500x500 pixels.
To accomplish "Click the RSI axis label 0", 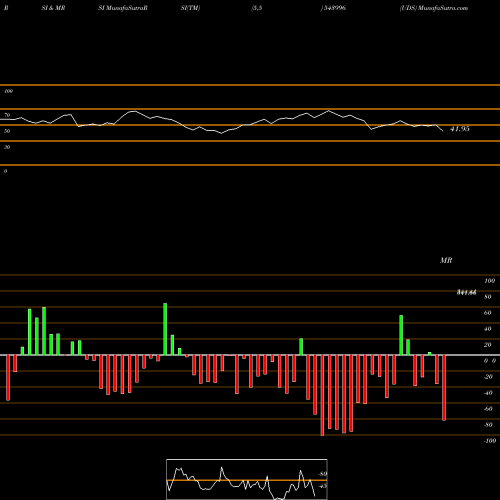I will pos(5,171).
